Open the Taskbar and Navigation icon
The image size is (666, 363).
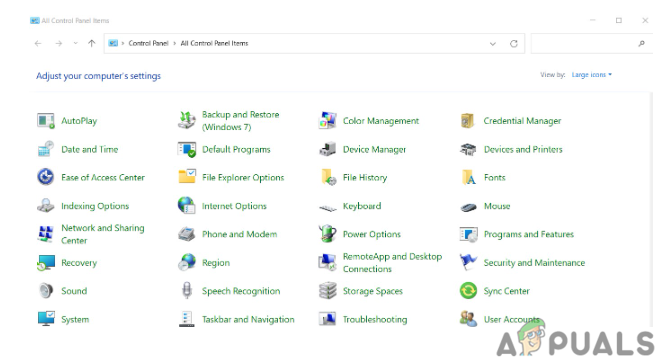186,319
